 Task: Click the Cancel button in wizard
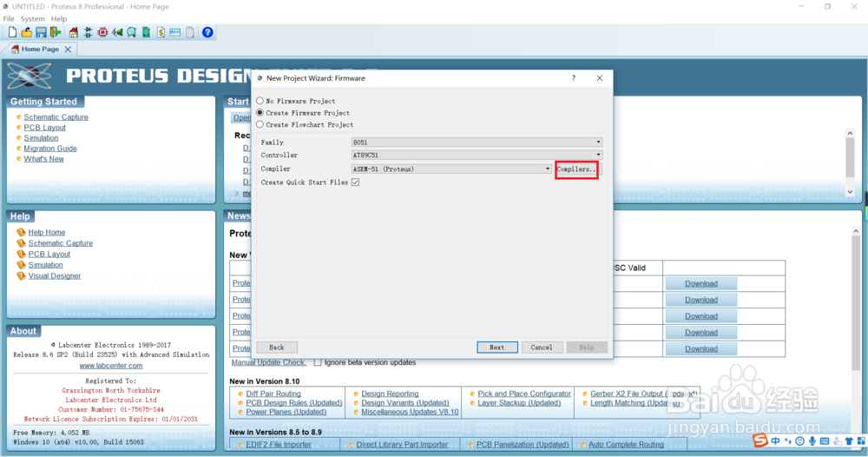[x=542, y=348]
